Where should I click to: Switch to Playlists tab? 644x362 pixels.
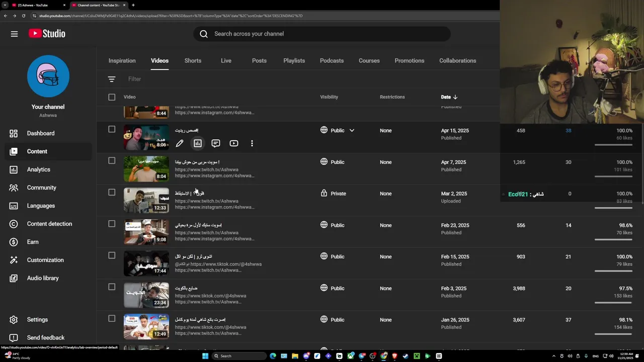(294, 61)
